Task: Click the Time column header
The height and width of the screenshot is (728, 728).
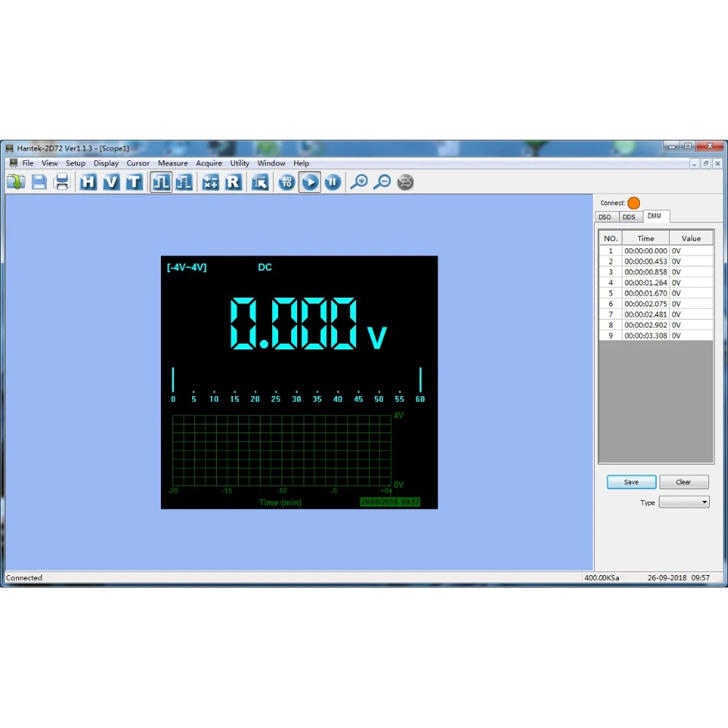Action: [x=645, y=238]
